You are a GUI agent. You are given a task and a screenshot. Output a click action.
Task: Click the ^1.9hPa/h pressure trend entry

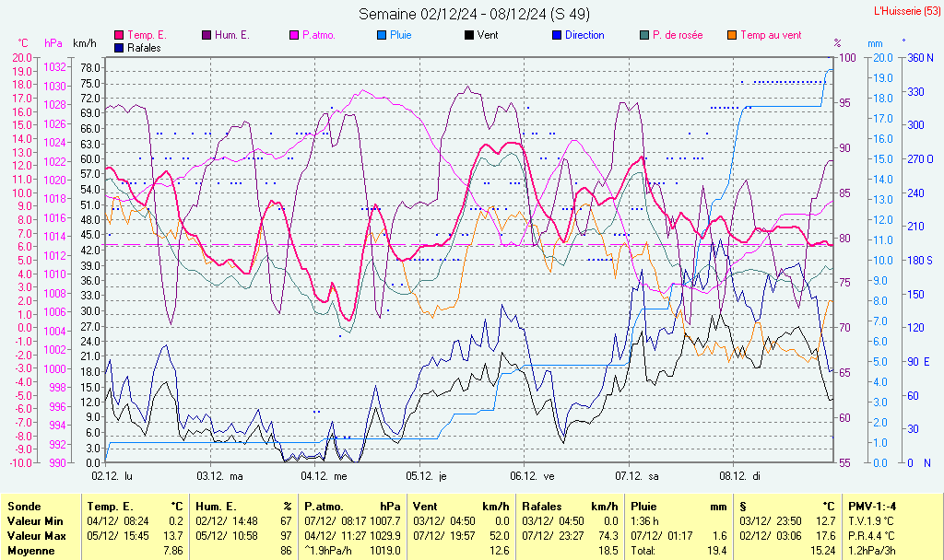click(329, 551)
